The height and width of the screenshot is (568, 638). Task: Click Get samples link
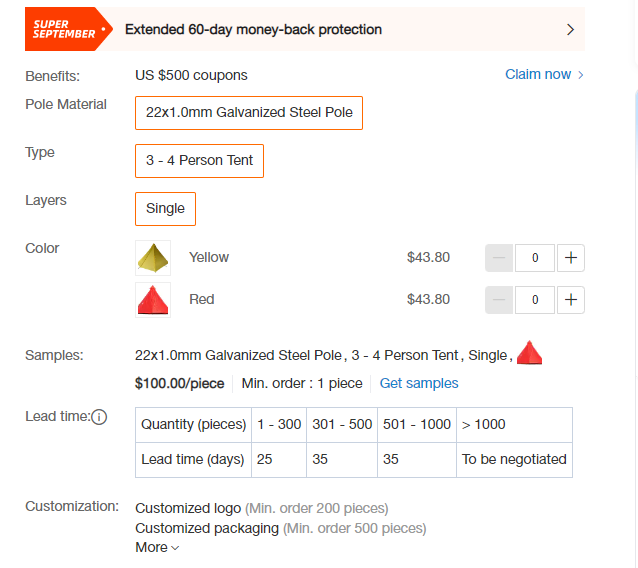coord(419,383)
